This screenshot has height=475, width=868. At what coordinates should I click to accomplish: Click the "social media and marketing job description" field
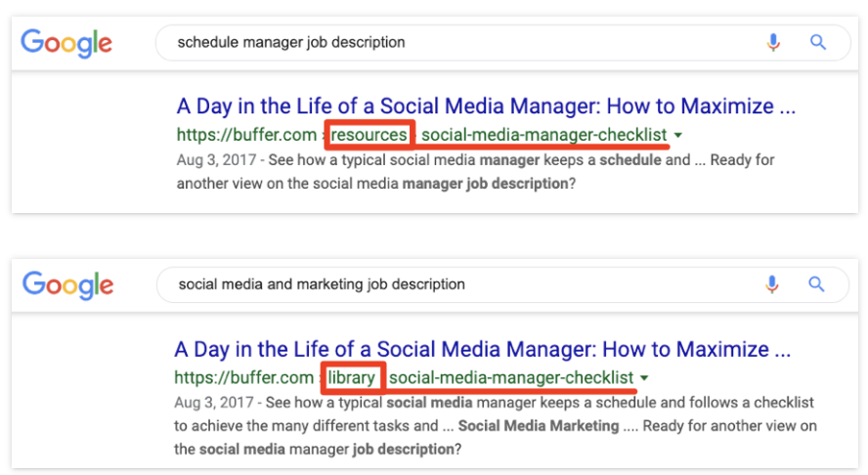[459, 284]
